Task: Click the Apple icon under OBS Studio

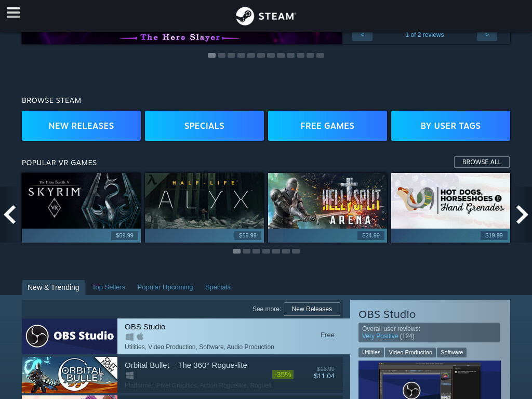Action: (140, 337)
